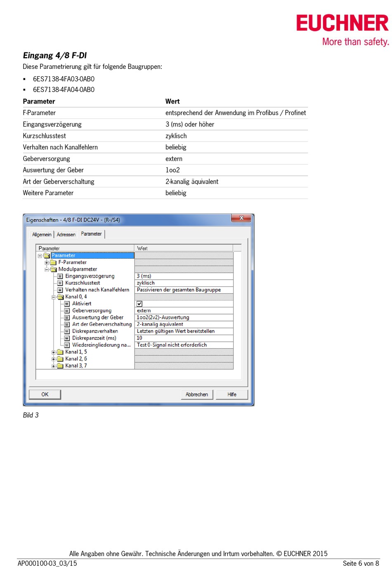Click the Wiedereingliederung parameter sheet icon
Screen dimensions: 392x569
coord(67,345)
